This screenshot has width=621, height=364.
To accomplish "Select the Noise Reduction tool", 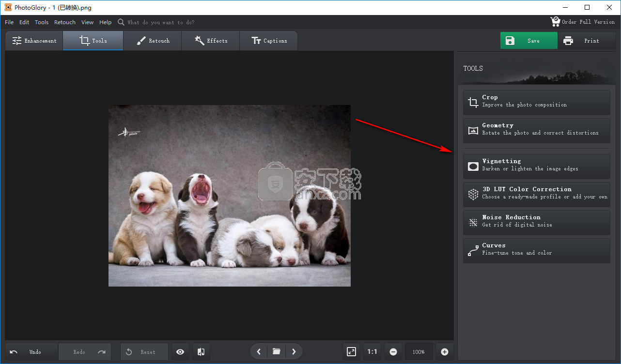I will [x=536, y=221].
